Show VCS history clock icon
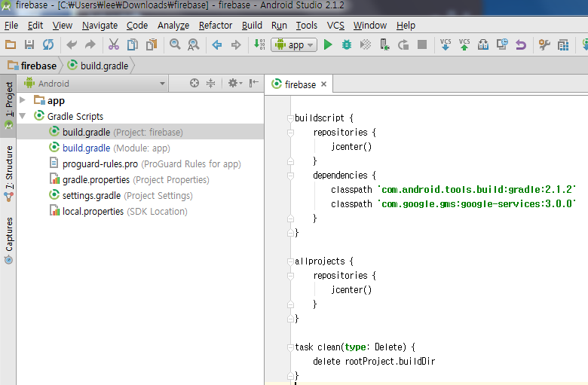The image size is (588, 385). [x=502, y=44]
